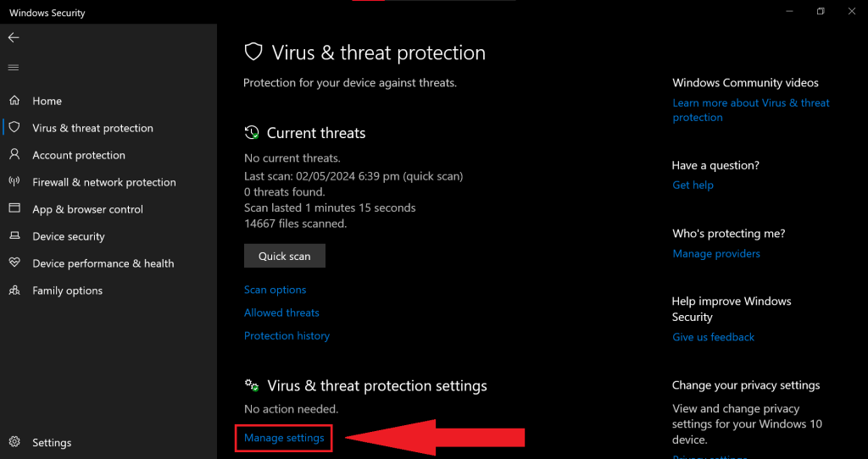Go to Firewall & network protection
Image resolution: width=868 pixels, height=459 pixels.
point(104,182)
